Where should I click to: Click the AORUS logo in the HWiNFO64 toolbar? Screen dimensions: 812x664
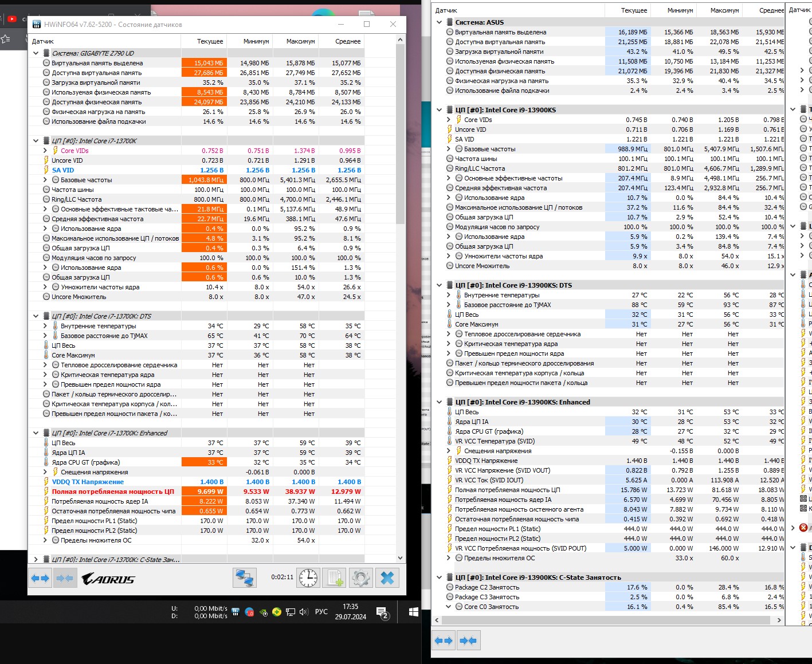point(108,579)
